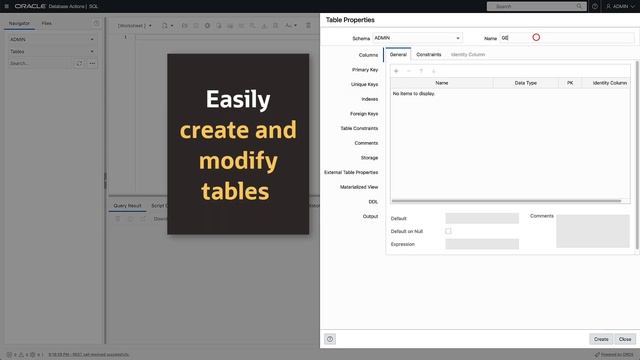Screen dimensions: 640x360
Task: Click the download icon in worksheet toolbar
Action: pos(264,25)
